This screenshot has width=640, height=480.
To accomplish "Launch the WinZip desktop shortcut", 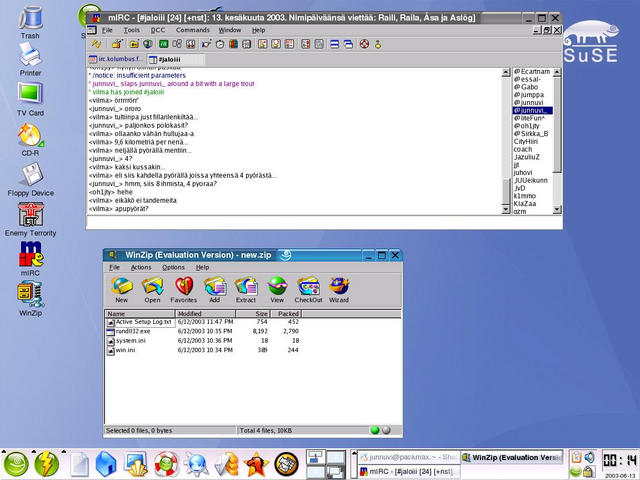I will 30,299.
